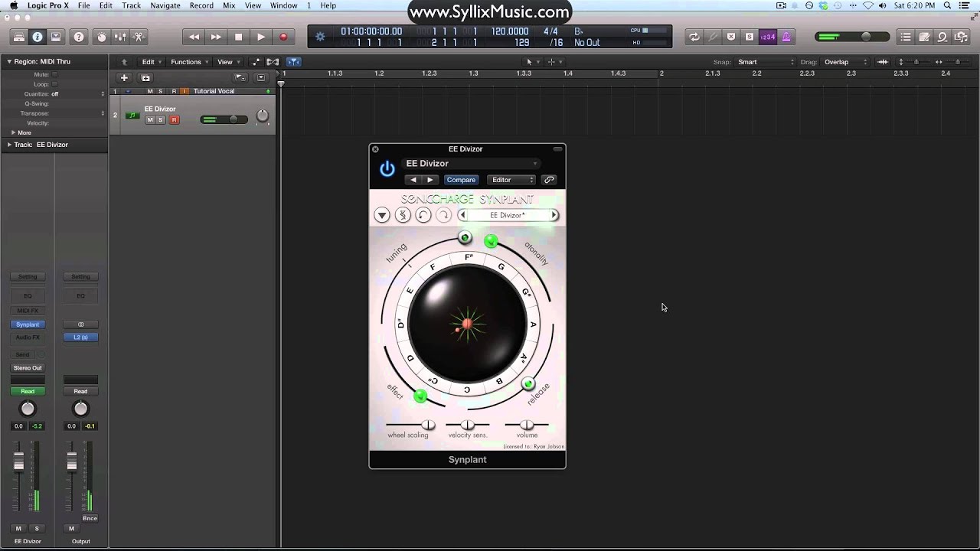Collapse the Region MIDI Thru disclosure triangle
Image resolution: width=980 pixels, height=551 pixels.
[9, 61]
